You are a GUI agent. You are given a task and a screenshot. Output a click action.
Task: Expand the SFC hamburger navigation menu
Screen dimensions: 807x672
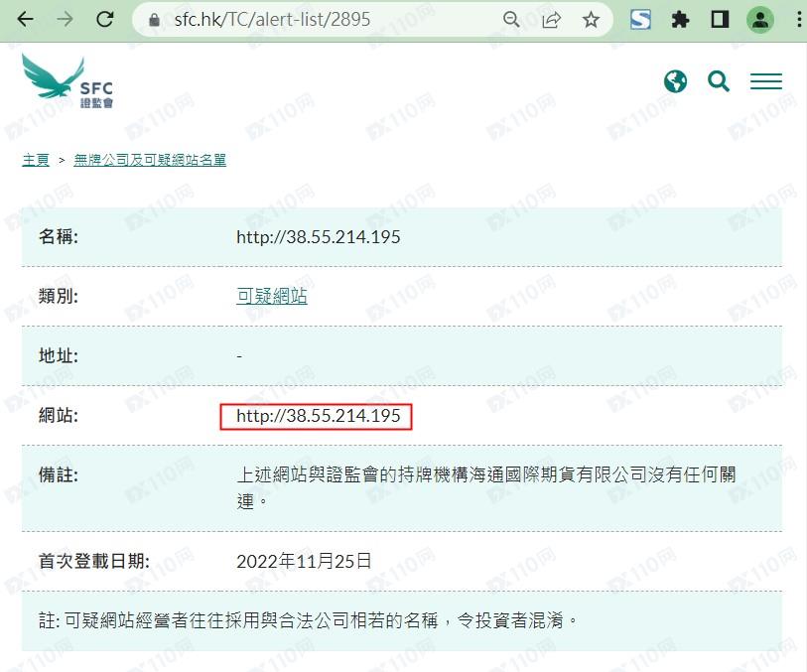(766, 81)
